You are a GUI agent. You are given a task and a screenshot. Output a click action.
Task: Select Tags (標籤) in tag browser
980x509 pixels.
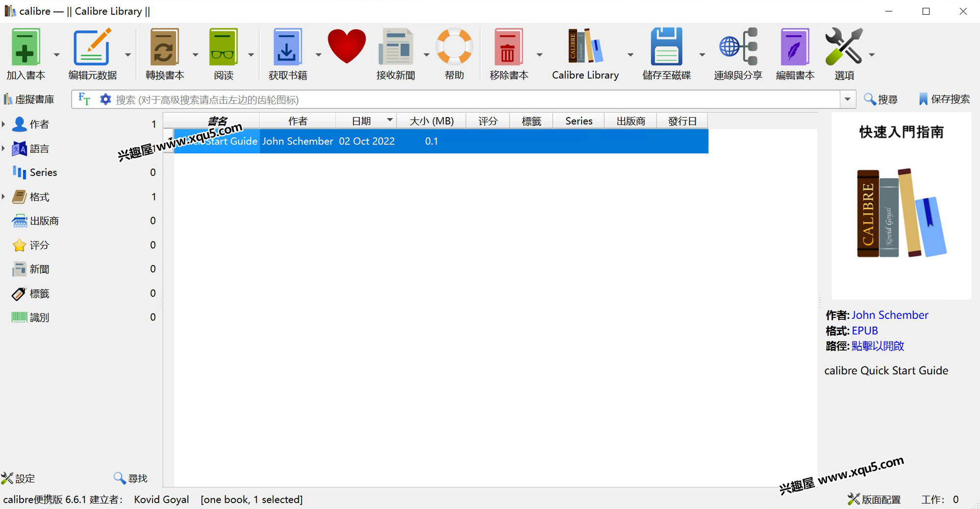click(x=39, y=293)
